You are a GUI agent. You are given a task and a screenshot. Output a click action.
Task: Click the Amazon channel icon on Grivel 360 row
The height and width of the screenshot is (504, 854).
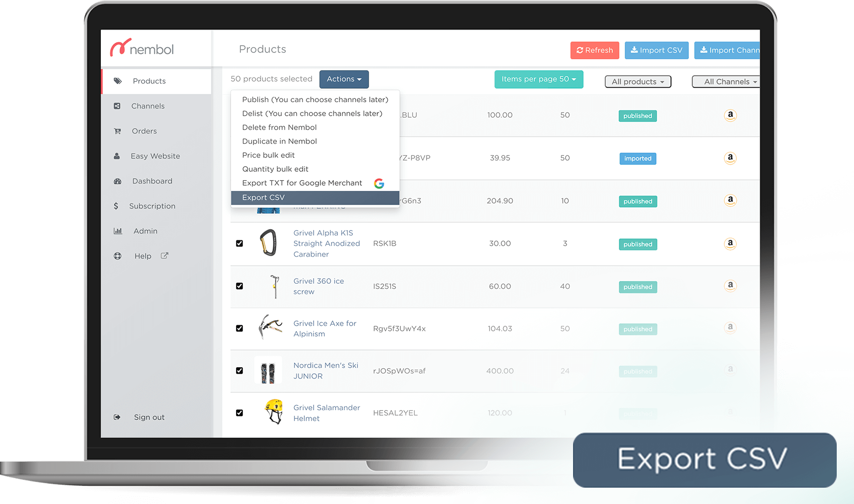click(730, 286)
